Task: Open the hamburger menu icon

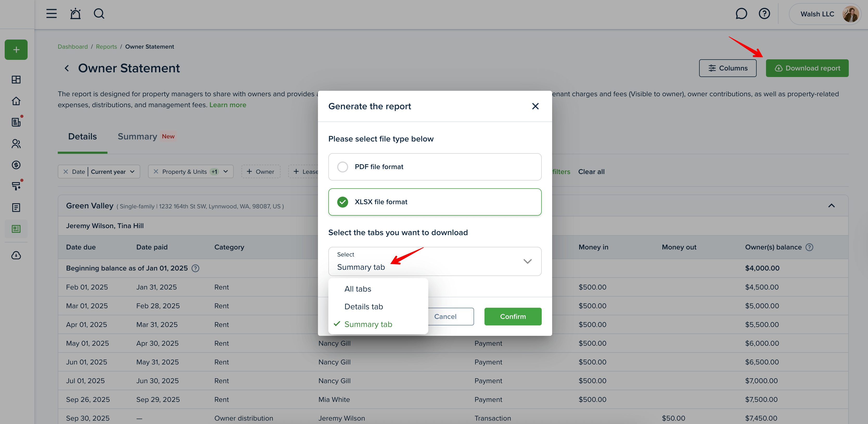Action: click(51, 14)
